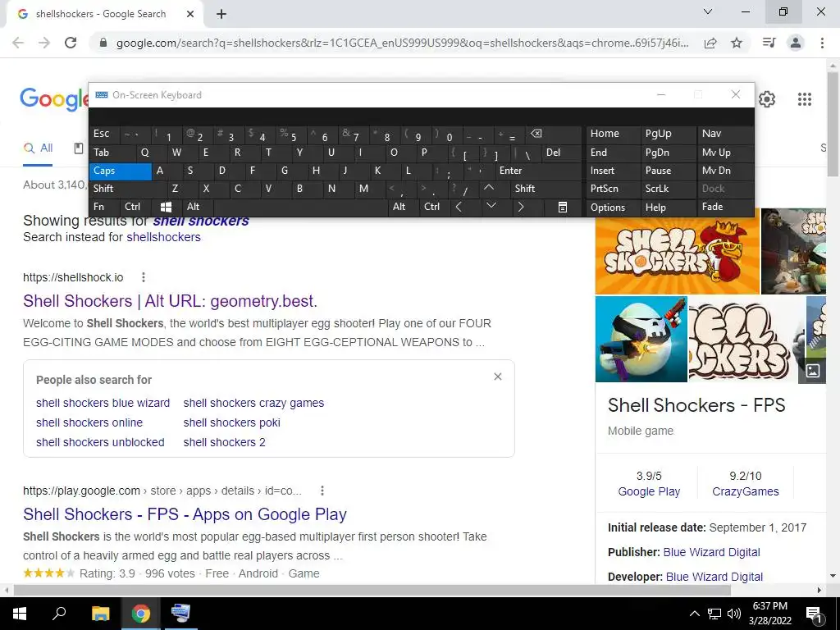Bookmark this page with star icon

point(737,43)
